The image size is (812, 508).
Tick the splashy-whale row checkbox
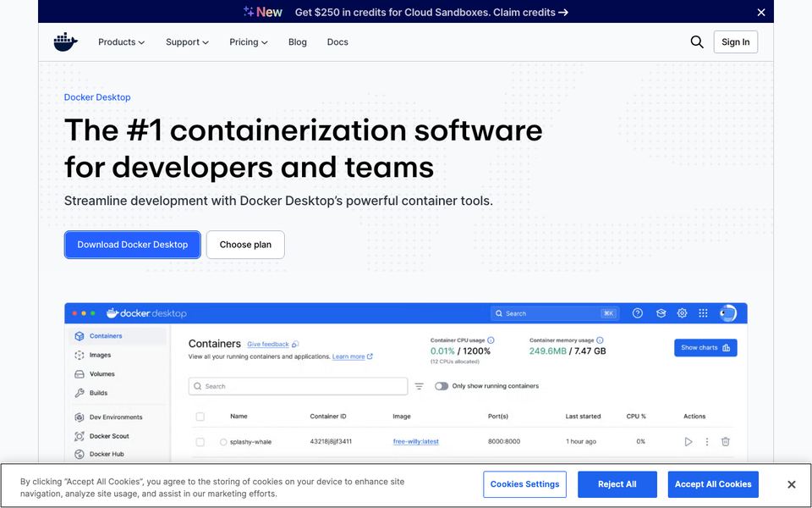(200, 442)
